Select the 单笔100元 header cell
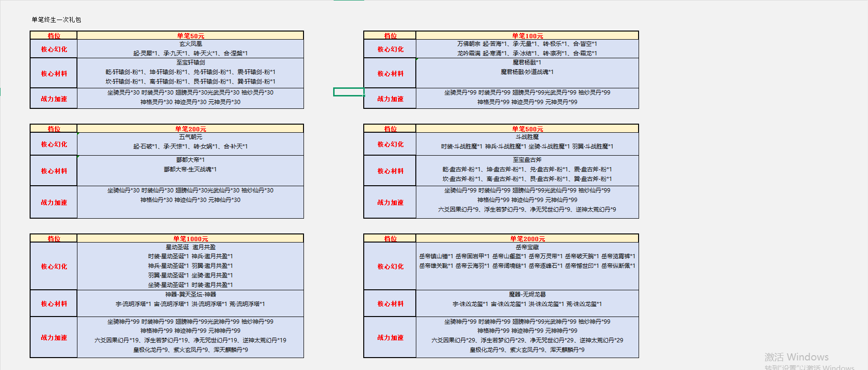 pyautogui.click(x=527, y=36)
